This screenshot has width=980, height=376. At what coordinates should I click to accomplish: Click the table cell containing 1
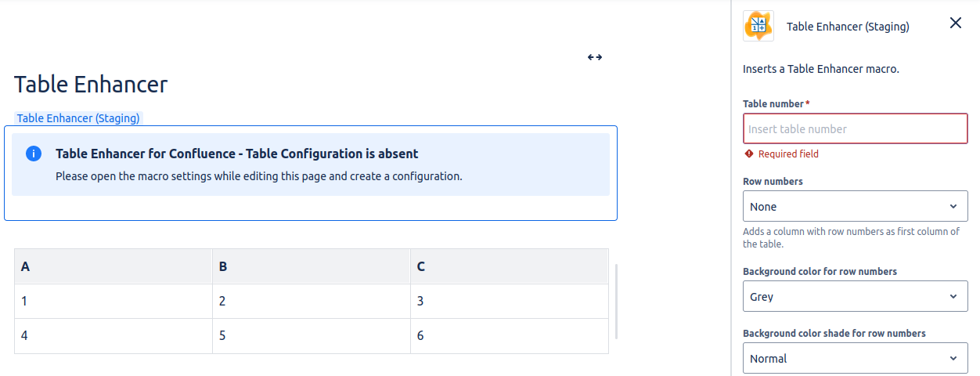113,301
